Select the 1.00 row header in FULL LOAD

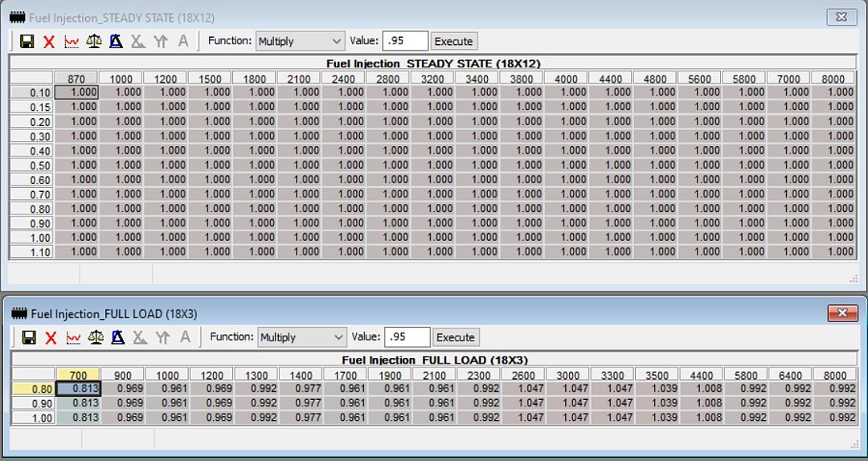click(34, 418)
